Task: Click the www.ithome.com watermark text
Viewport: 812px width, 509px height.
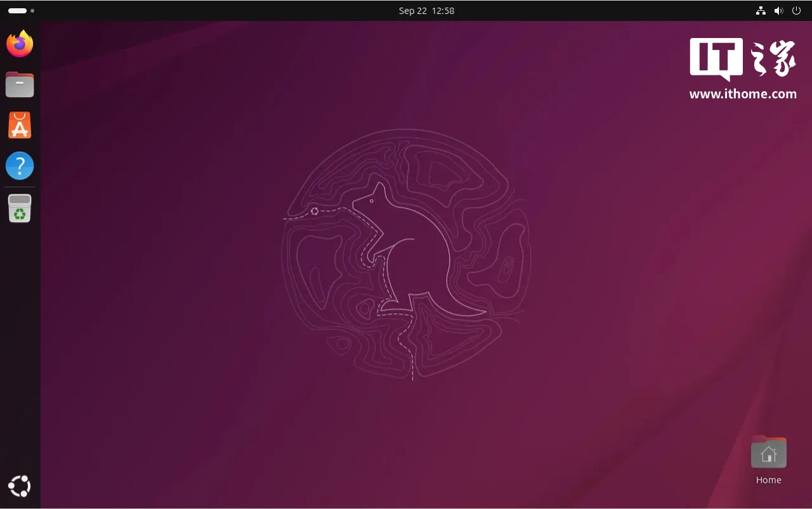Action: coord(743,94)
